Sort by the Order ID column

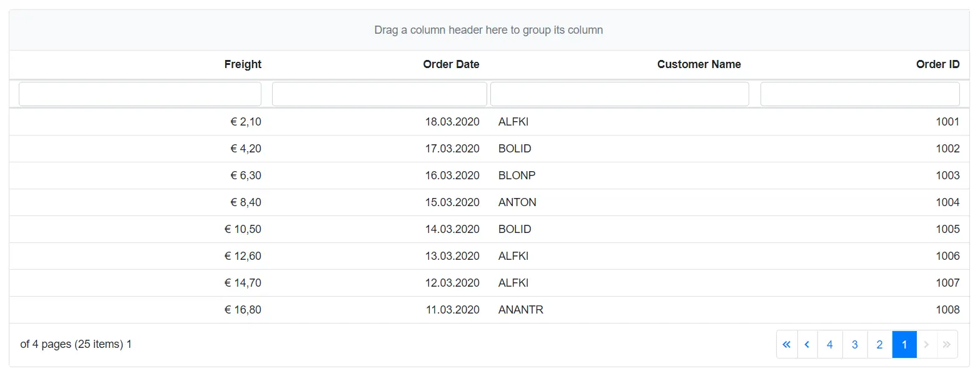pos(937,64)
